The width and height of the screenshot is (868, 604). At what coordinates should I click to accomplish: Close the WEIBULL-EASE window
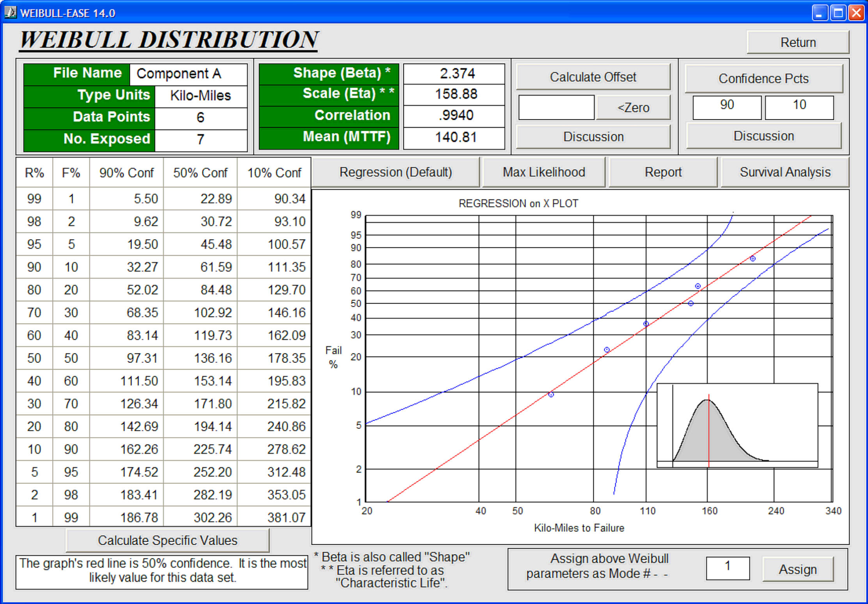click(856, 13)
